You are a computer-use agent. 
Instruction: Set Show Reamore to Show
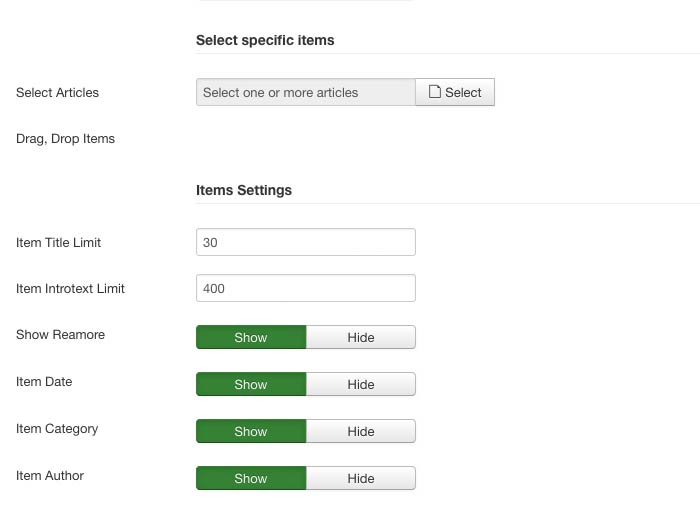pos(251,337)
